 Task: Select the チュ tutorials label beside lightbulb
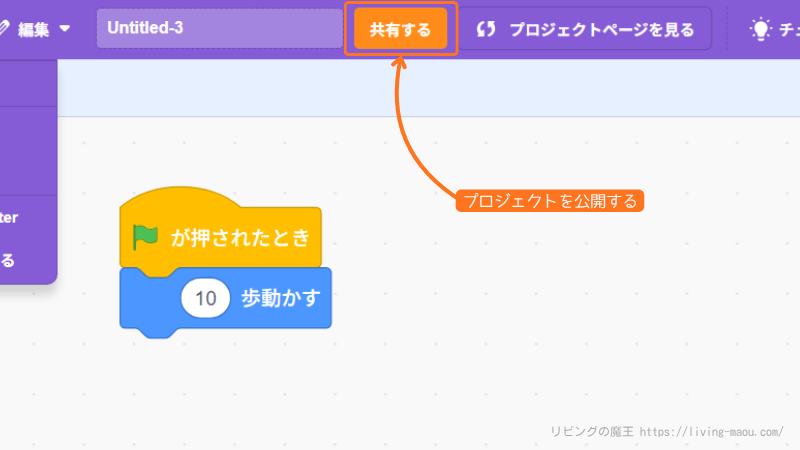(x=788, y=30)
